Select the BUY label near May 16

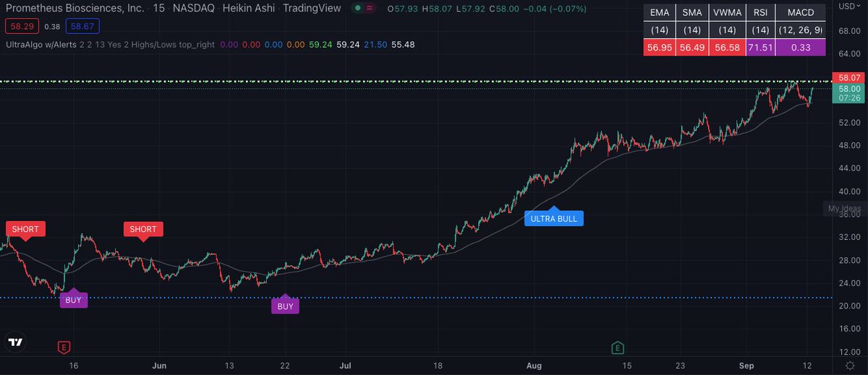[73, 300]
